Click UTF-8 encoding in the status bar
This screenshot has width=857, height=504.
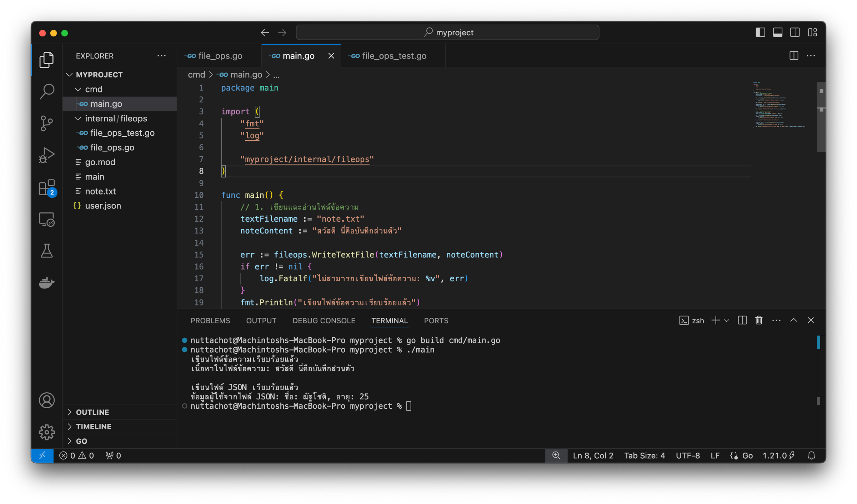687,455
